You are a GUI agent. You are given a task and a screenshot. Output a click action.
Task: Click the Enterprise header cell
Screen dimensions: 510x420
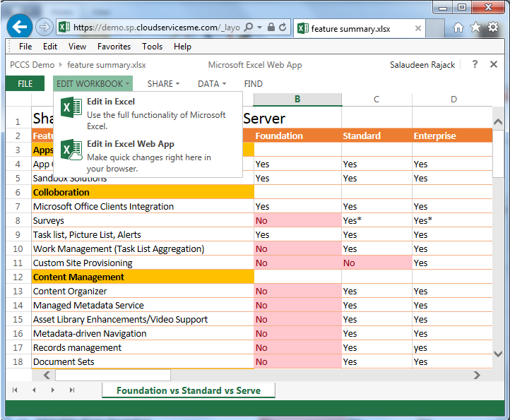(452, 136)
